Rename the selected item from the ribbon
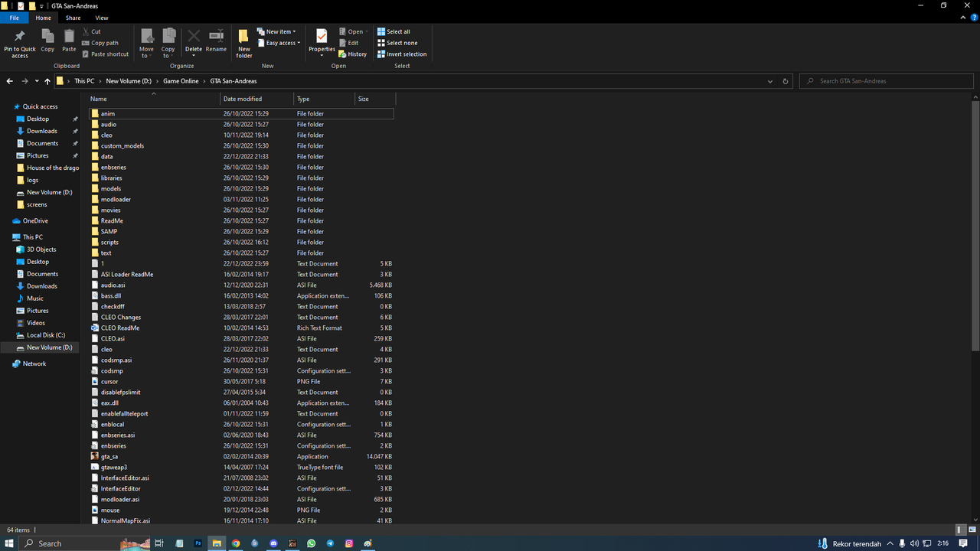The image size is (980, 551). click(x=216, y=41)
